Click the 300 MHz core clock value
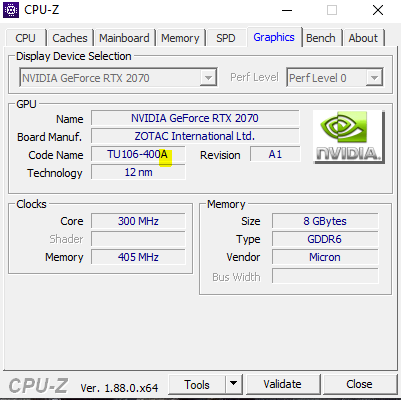 coord(138,221)
